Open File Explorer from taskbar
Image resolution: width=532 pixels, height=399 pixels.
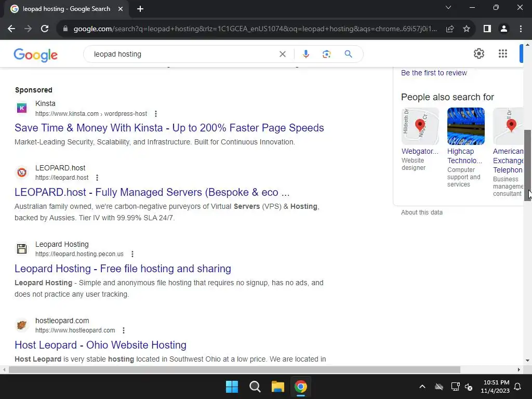277,387
